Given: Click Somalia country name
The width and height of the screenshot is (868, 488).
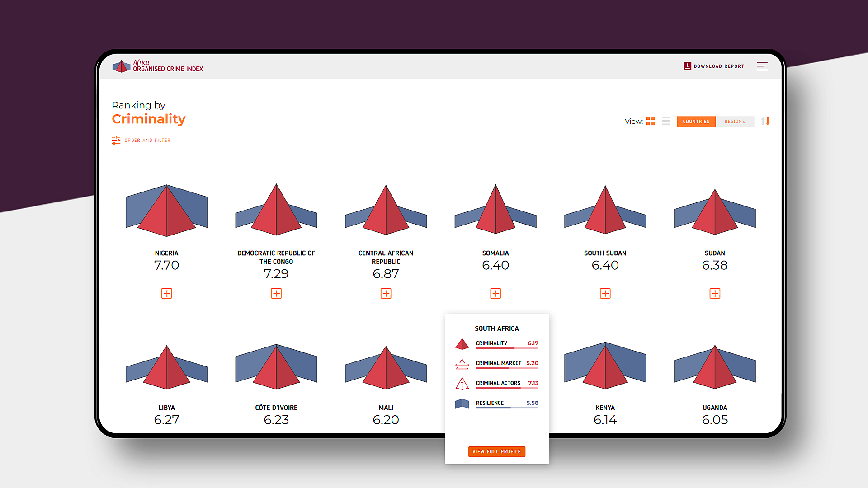Looking at the screenshot, I should pos(495,253).
